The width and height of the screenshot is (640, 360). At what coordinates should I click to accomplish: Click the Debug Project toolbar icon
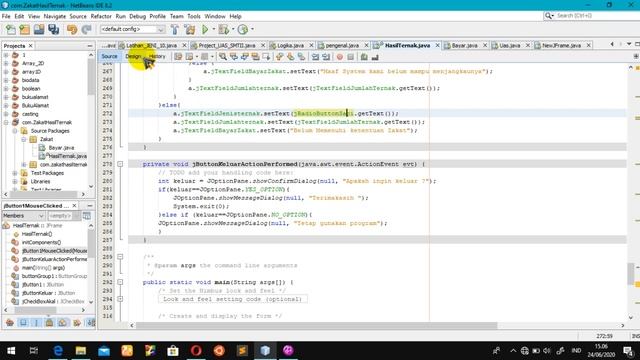[x=223, y=29]
